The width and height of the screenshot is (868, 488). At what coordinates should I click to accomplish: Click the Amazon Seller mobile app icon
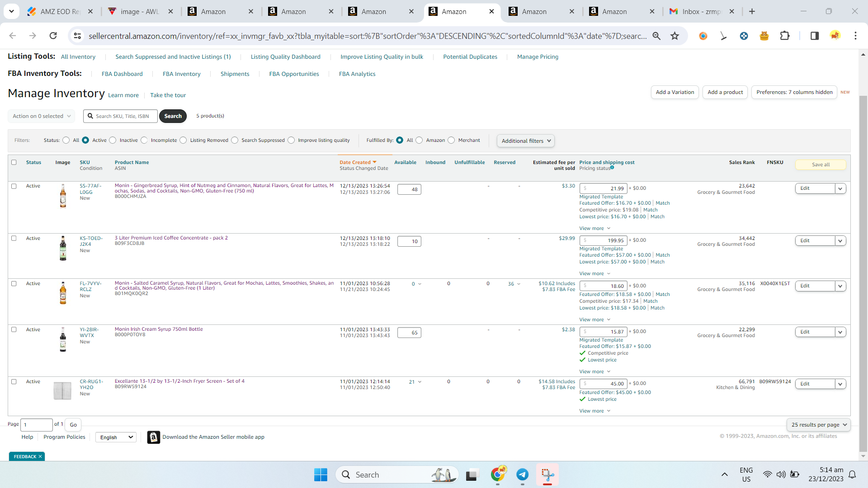coord(154,437)
